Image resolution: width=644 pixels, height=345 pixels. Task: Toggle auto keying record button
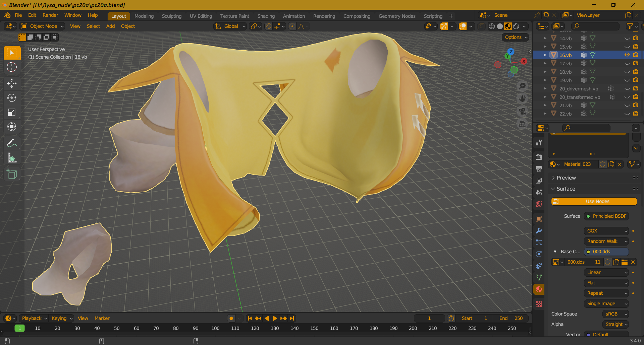click(231, 318)
